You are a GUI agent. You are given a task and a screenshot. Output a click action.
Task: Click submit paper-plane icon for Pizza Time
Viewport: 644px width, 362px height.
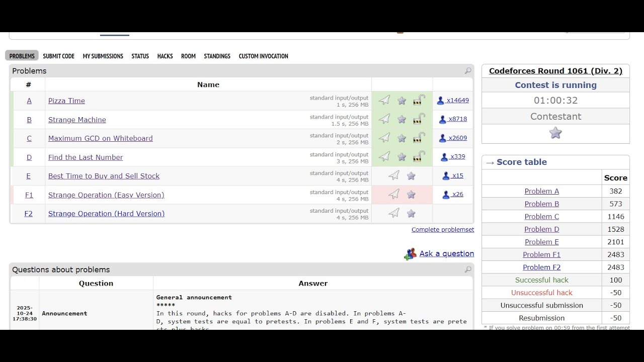tap(384, 101)
